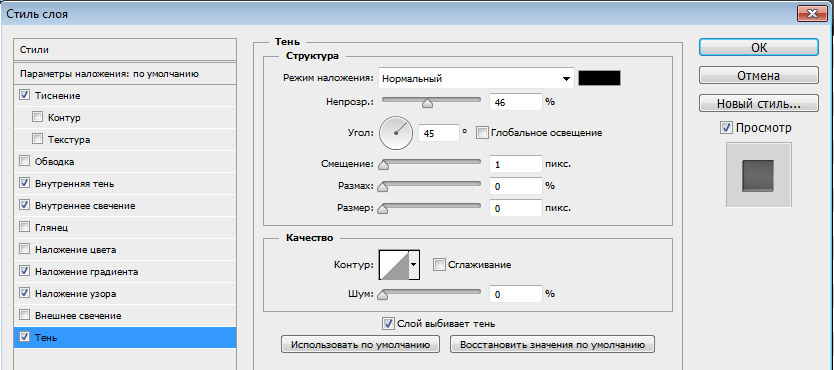Screen dimensions: 834x370
Task: Click the Новый стиль... button
Action: click(759, 103)
